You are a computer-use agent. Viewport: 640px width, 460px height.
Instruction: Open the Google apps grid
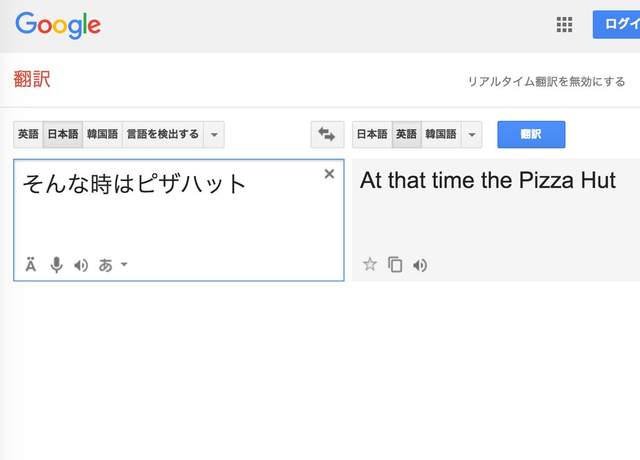(564, 25)
